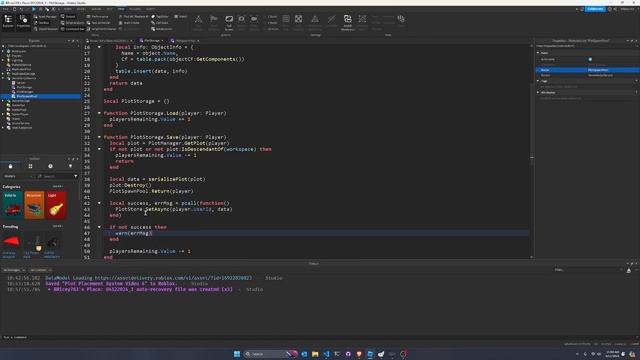Collapse the Attributes section in Properties
The height and width of the screenshot is (360, 640).
tap(538, 92)
